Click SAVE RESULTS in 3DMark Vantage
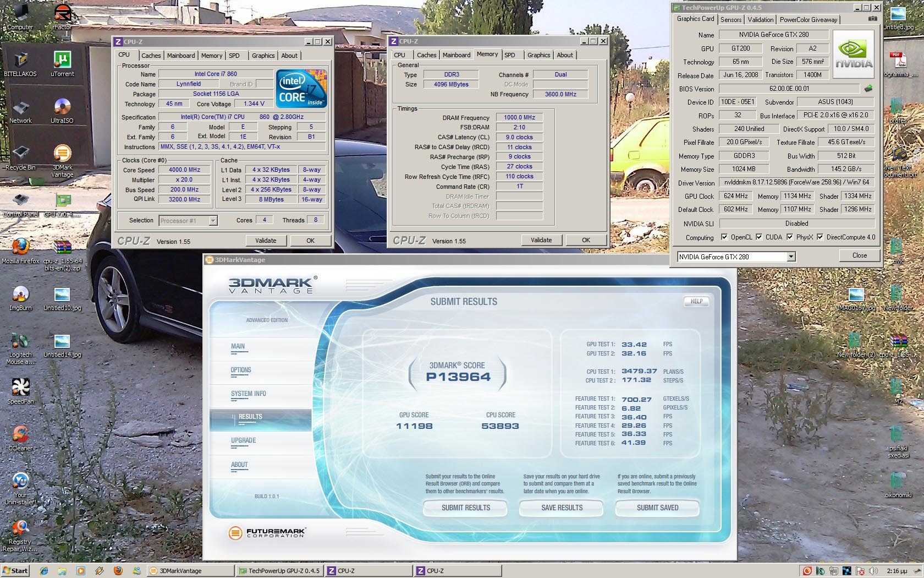 (562, 508)
